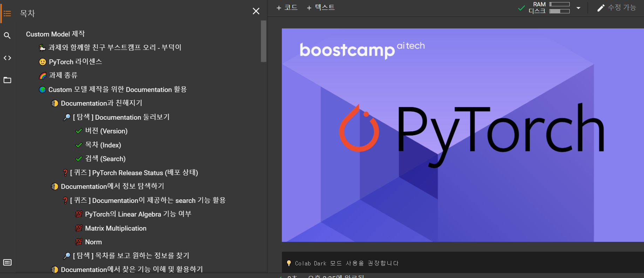Select Norm entry in contents
The image size is (644, 278).
[x=88, y=242]
